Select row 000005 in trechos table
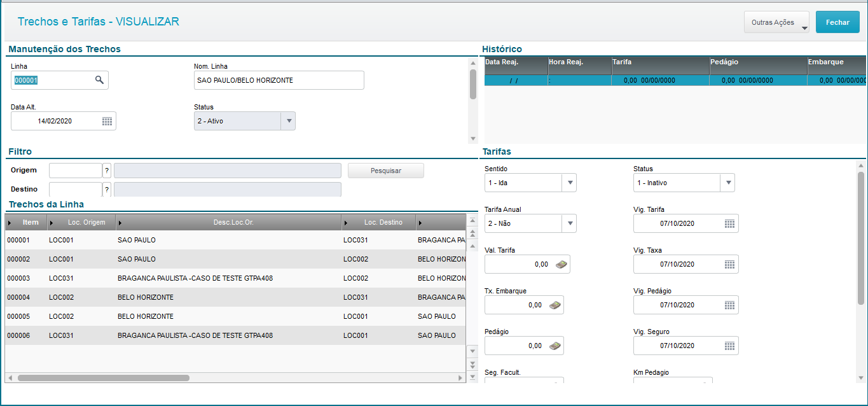 coord(235,316)
